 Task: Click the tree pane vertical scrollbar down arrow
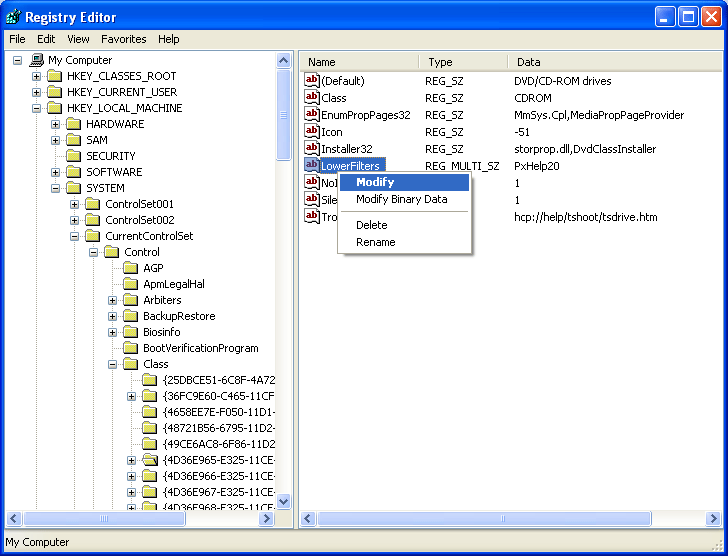(283, 501)
